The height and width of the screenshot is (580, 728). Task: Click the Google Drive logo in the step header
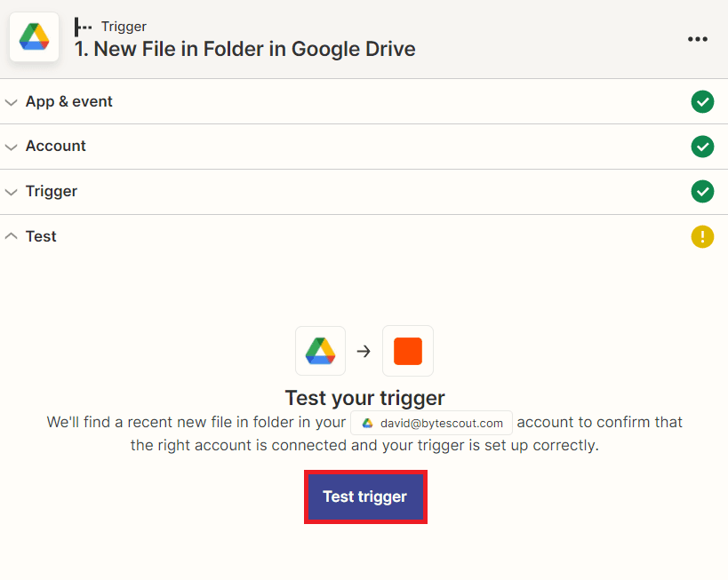click(x=34, y=37)
